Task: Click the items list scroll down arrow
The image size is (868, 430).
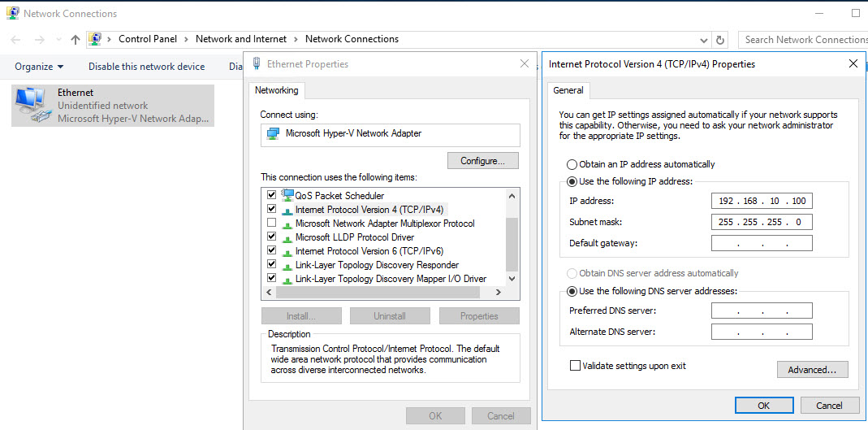Action: [512, 279]
